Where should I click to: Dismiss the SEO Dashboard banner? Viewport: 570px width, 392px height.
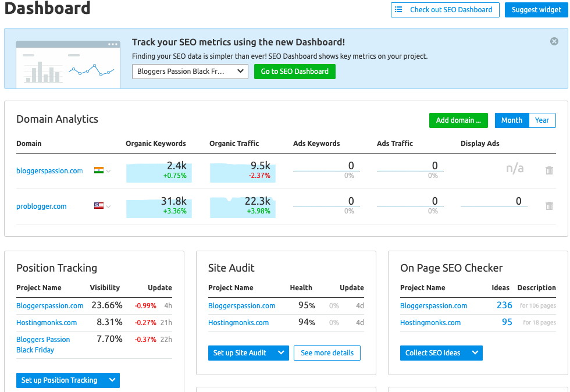click(554, 41)
